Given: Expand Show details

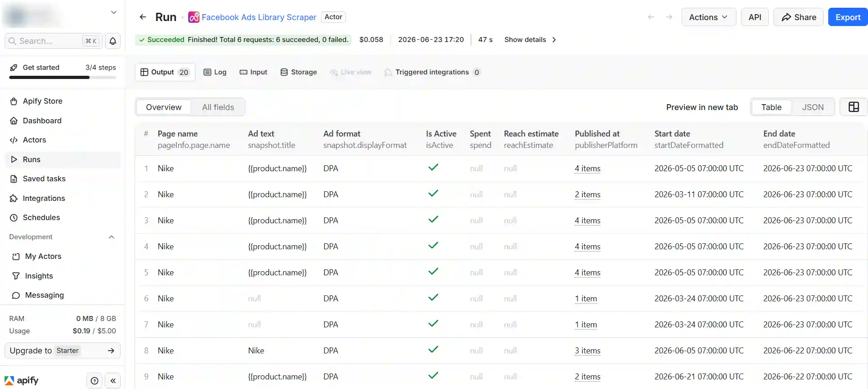Looking at the screenshot, I should [x=530, y=40].
